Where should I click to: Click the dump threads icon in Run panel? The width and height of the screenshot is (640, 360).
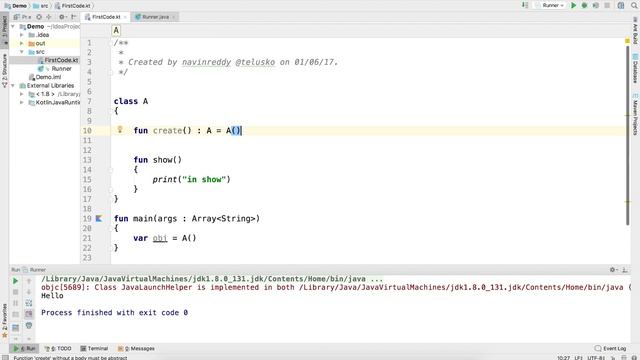(x=16, y=314)
